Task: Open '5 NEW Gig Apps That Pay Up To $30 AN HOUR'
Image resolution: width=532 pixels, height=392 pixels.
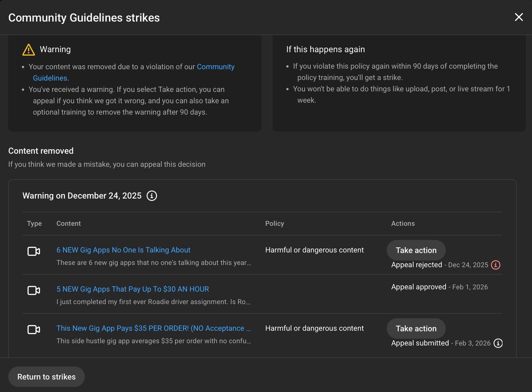Action: click(133, 289)
